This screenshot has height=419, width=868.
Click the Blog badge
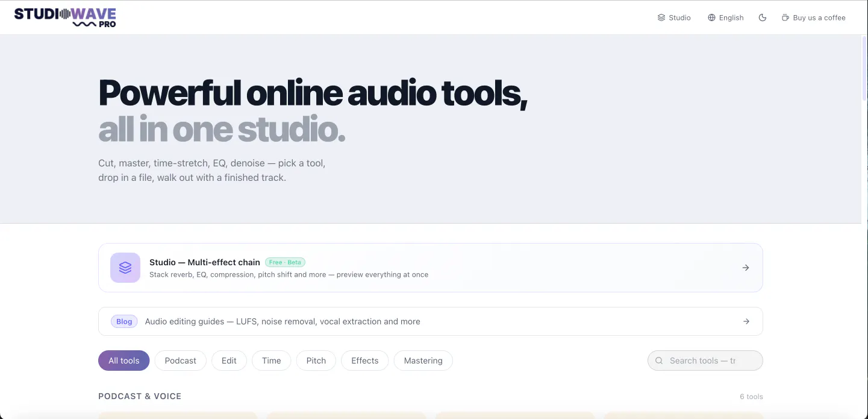point(124,321)
